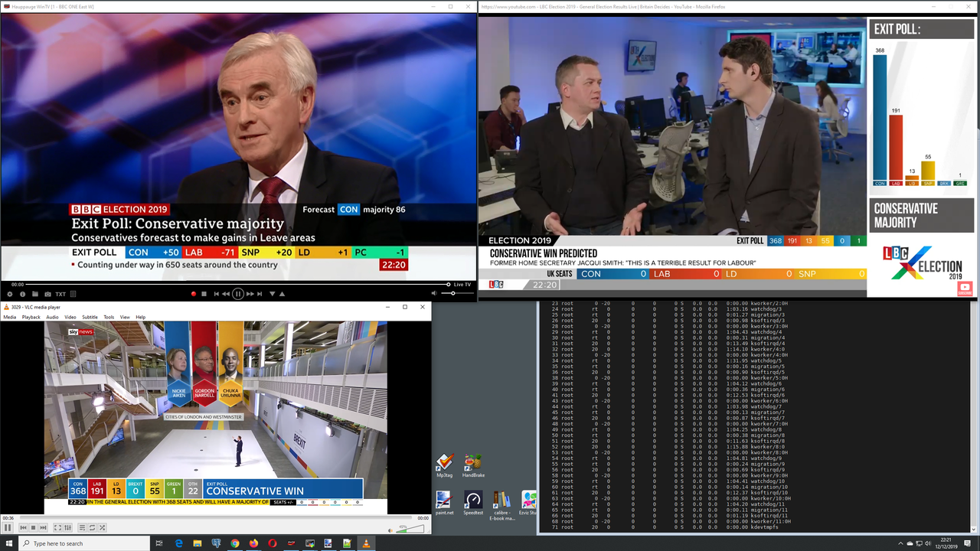Screen dimensions: 980x551
Task: Open VLC Tools menu
Action: coord(109,317)
